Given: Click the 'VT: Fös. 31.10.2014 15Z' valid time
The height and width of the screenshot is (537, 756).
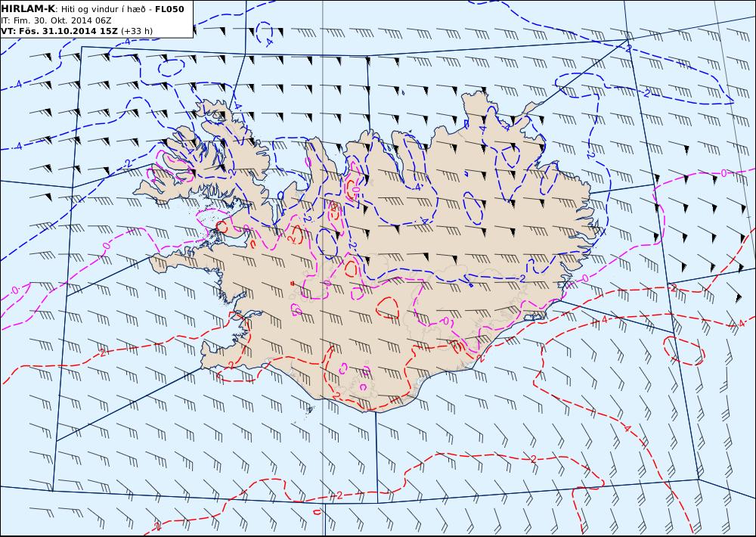Looking at the screenshot, I should (59, 31).
